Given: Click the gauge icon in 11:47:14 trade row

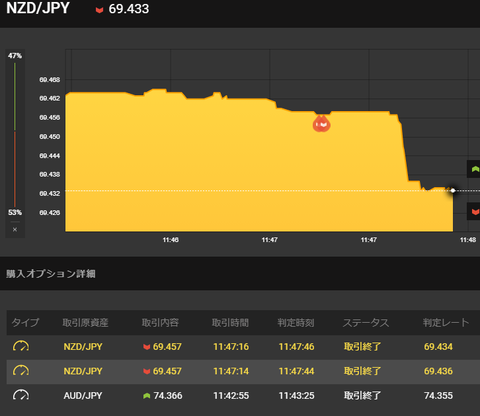Looking at the screenshot, I should click(21, 371).
